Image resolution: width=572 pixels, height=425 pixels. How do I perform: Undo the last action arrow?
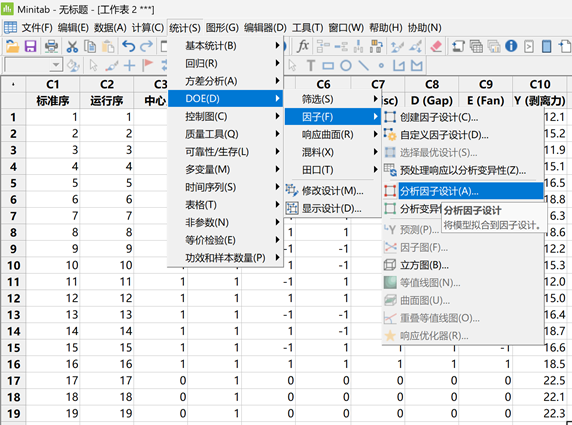(128, 46)
